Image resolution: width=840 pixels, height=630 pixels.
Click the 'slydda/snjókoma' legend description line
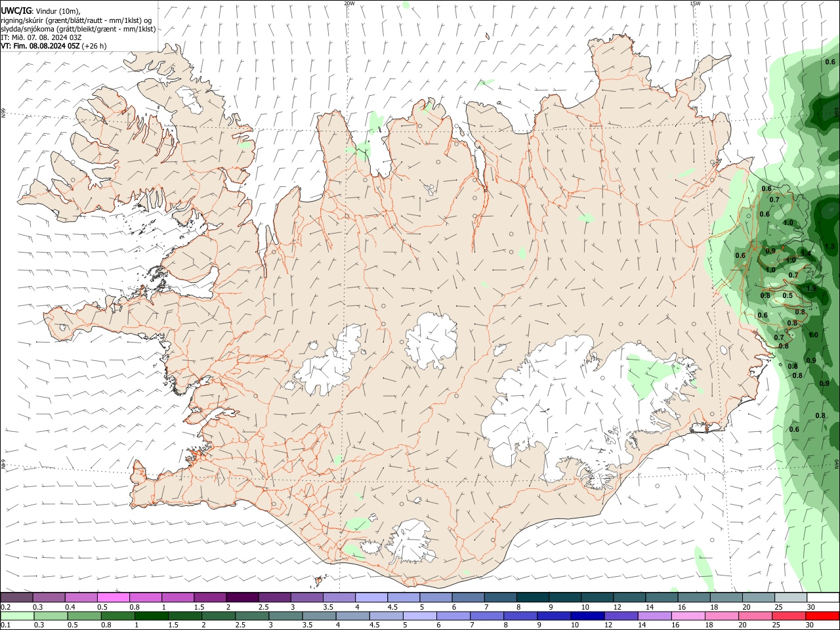point(78,29)
